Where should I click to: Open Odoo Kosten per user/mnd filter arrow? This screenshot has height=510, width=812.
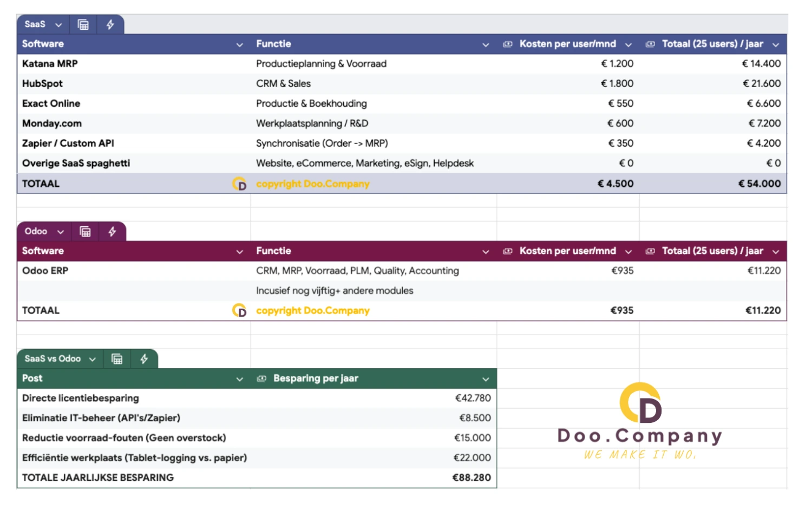pos(628,252)
